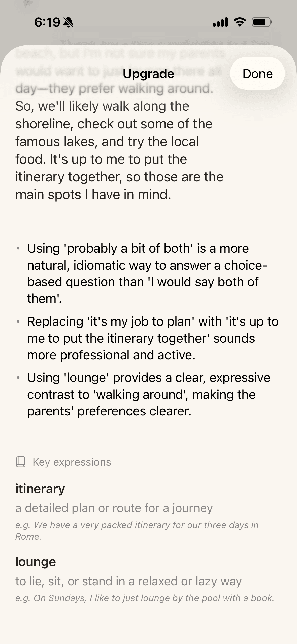
Task: Tap the cellular signal bars icon
Action: [220, 22]
